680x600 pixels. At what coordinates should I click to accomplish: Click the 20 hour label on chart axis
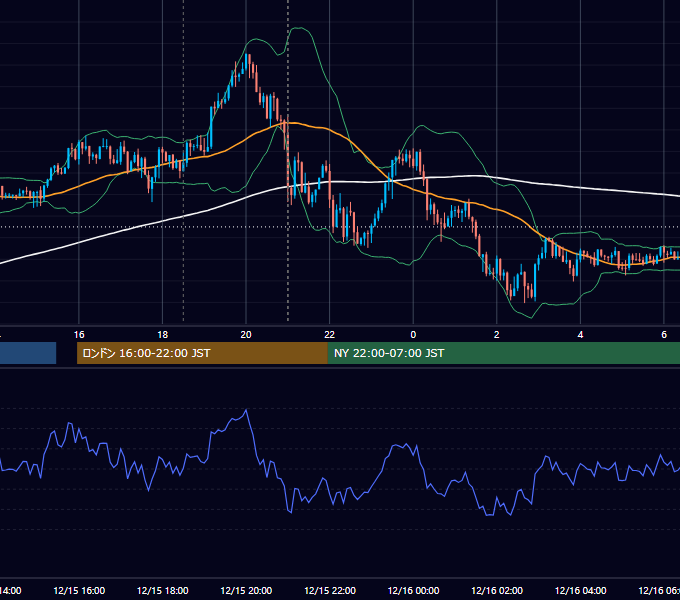point(246,335)
